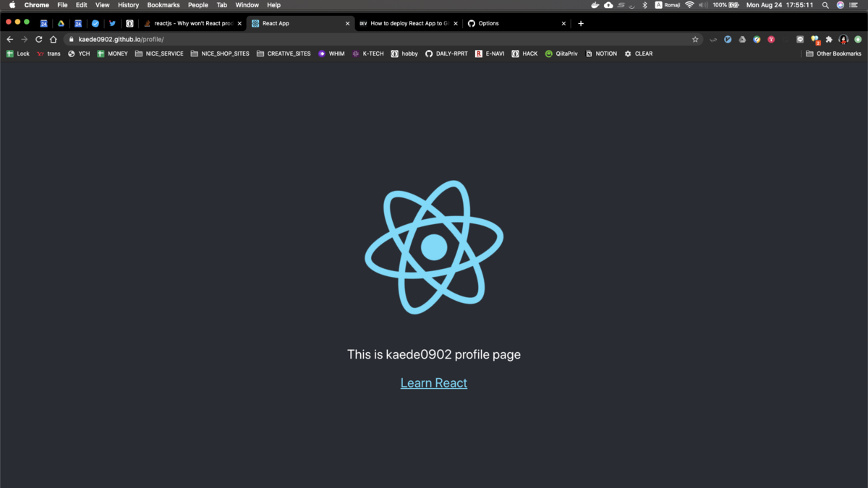Screen dimensions: 868x488
Task: Click the browser profile avatar icon
Action: point(843,40)
